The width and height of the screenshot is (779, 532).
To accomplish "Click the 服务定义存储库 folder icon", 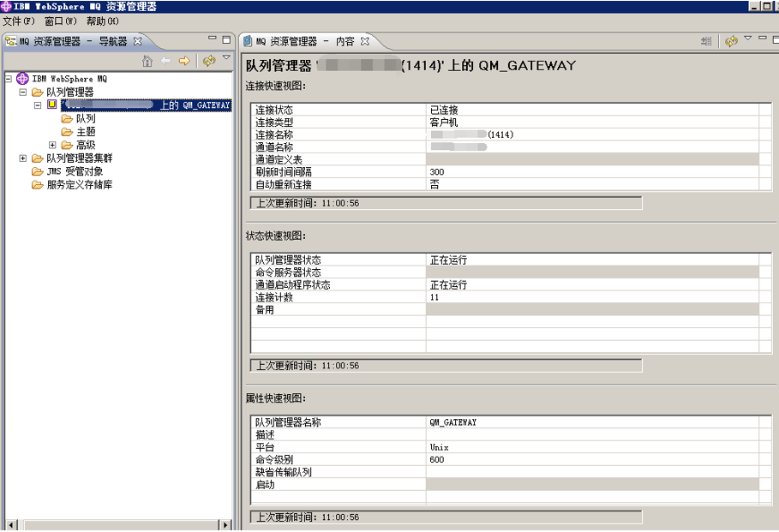I will click(37, 185).
